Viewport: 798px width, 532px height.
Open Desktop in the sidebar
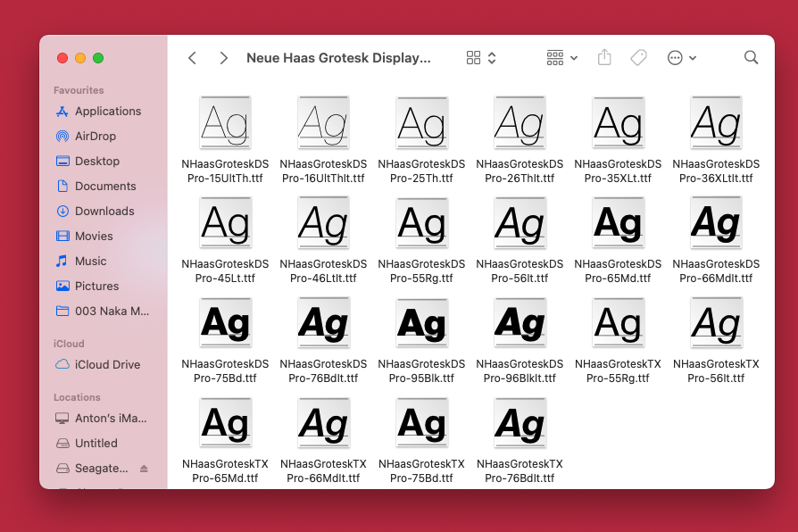87,161
